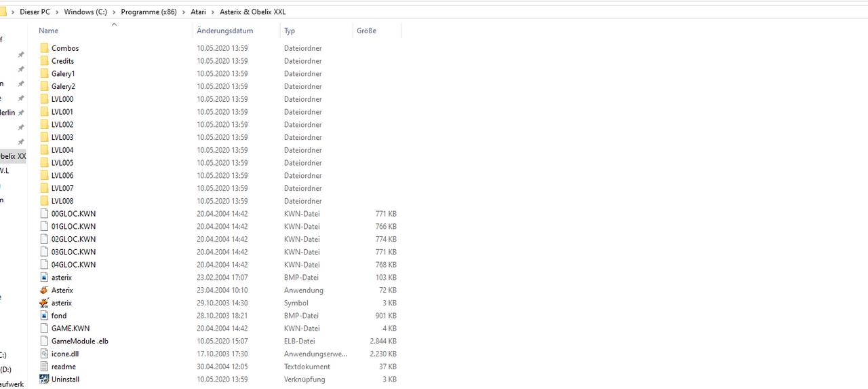Go to Windows (C:) in breadcrumb
The width and height of the screenshot is (868, 389).
(x=87, y=12)
